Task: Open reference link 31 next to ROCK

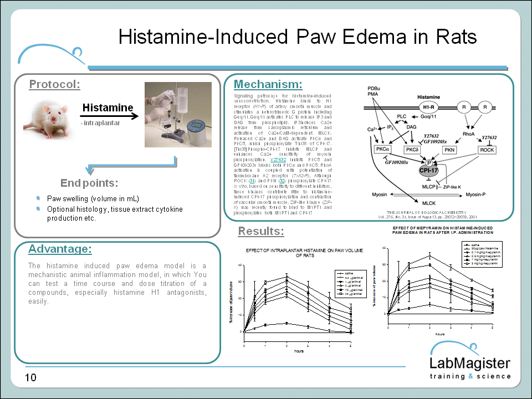Action: click(x=252, y=181)
